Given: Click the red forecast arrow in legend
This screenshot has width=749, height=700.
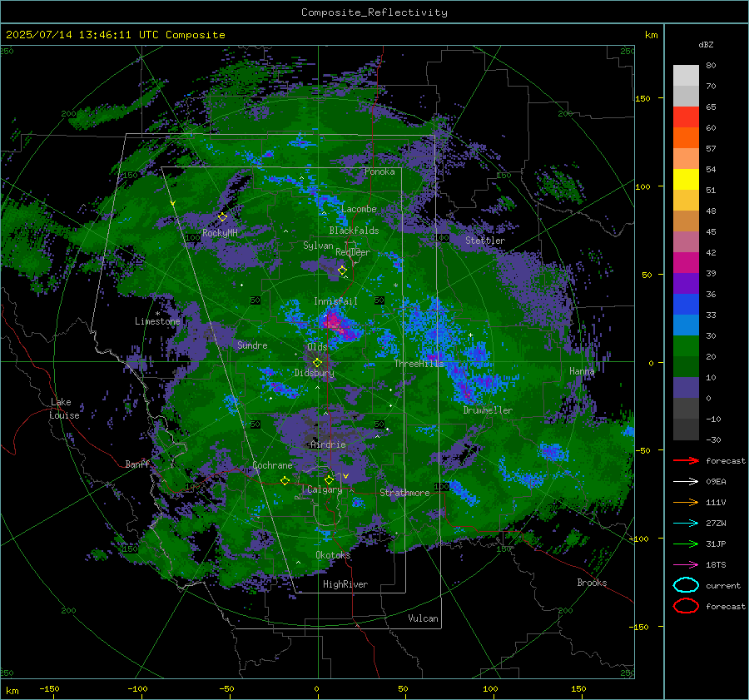Looking at the screenshot, I should pyautogui.click(x=686, y=460).
